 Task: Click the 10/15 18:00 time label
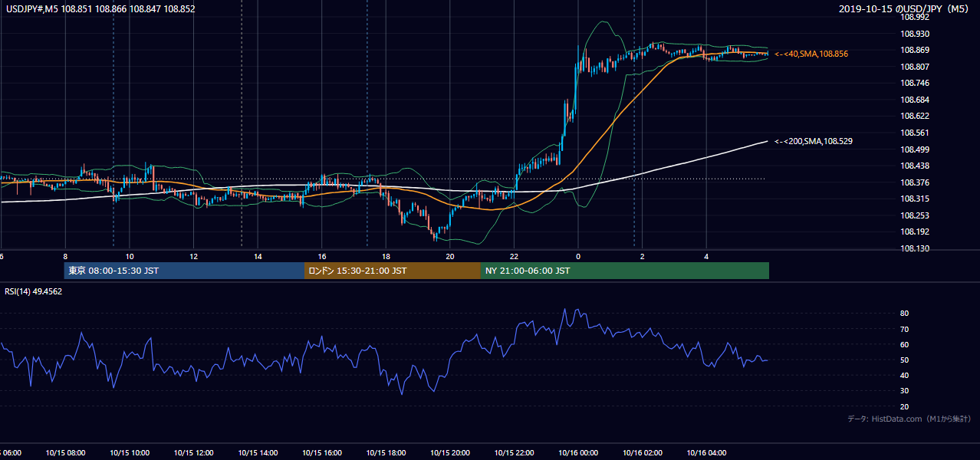click(386, 452)
